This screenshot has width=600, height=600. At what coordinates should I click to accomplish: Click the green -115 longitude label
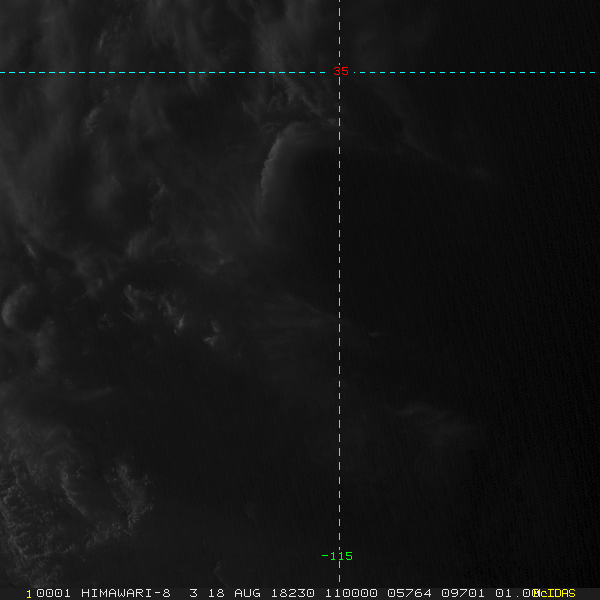point(337,556)
